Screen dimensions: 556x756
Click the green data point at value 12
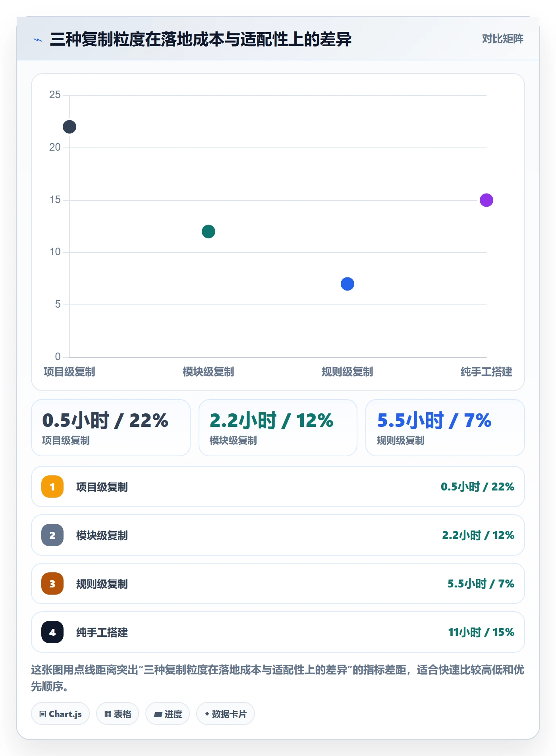coord(208,231)
